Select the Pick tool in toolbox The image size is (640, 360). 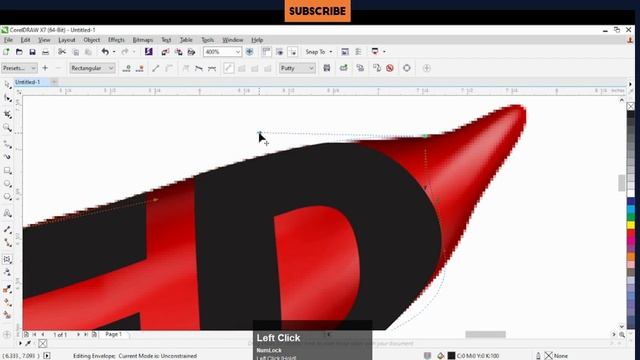click(x=7, y=85)
